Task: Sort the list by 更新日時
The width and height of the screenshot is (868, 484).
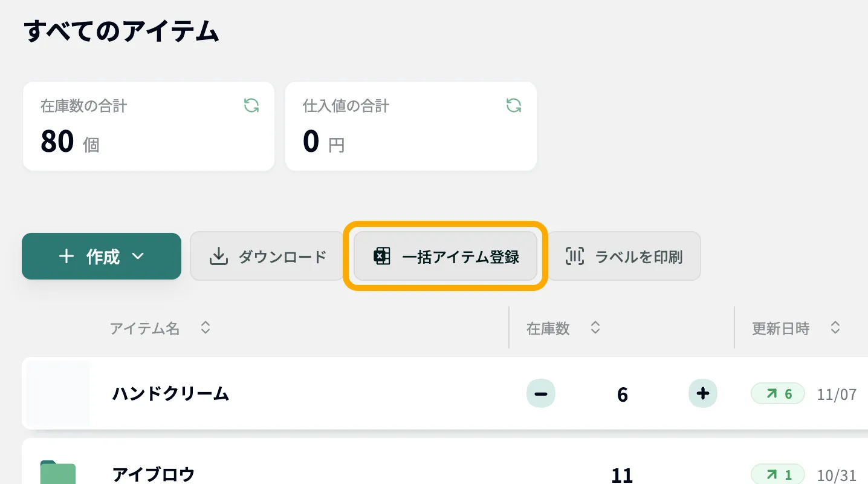Action: pos(835,327)
